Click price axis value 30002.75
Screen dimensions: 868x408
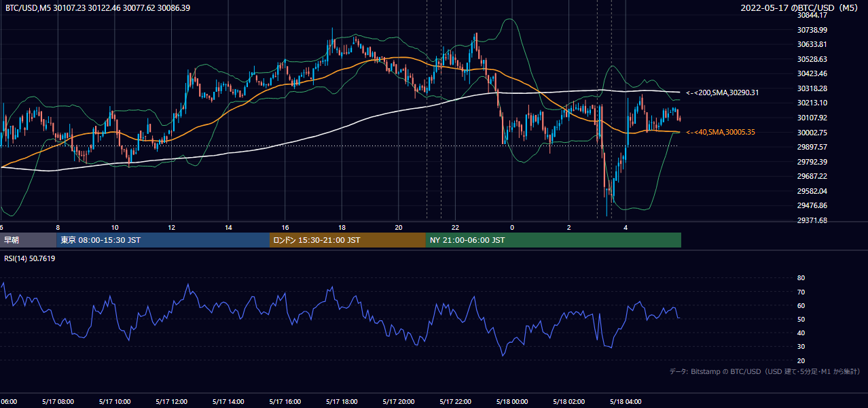point(812,133)
